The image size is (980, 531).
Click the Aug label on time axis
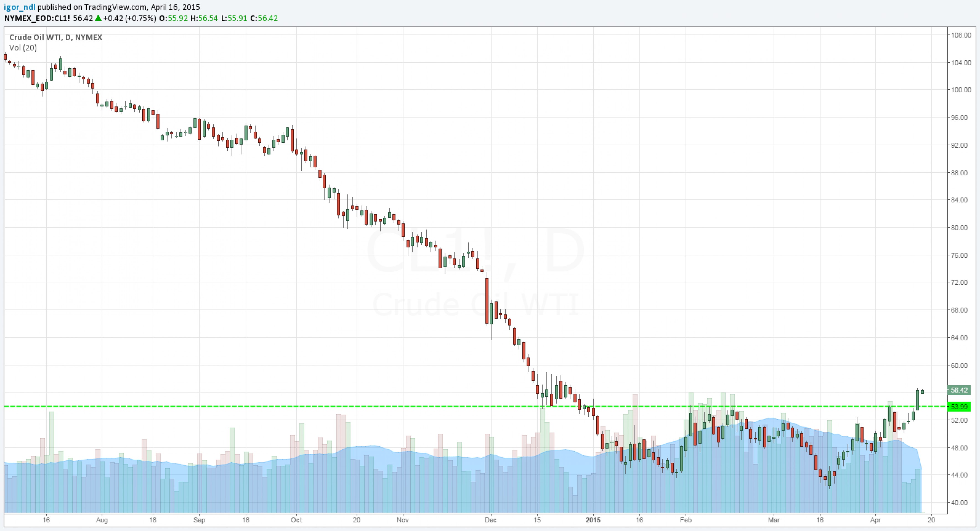102,520
